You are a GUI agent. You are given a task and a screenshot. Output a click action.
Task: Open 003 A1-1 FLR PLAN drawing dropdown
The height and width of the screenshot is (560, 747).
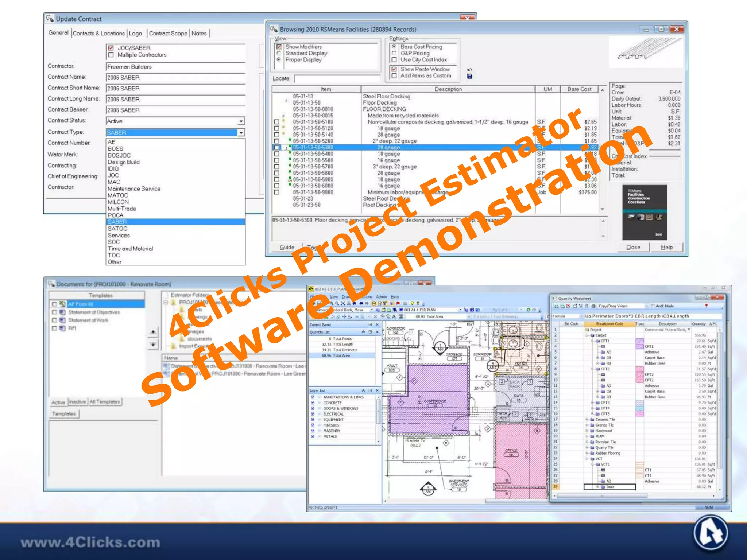460,310
